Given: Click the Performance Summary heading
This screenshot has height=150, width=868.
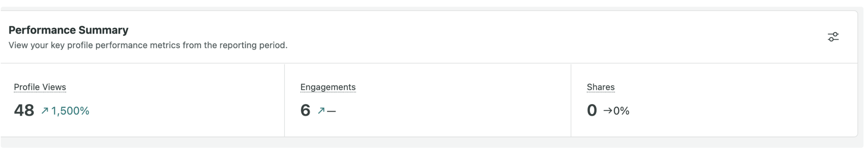Looking at the screenshot, I should tap(68, 30).
